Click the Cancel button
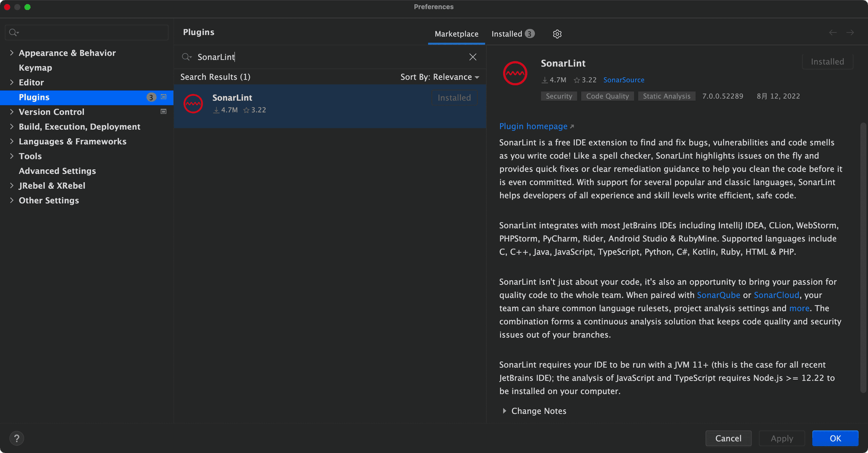This screenshot has height=453, width=868. coord(728,438)
